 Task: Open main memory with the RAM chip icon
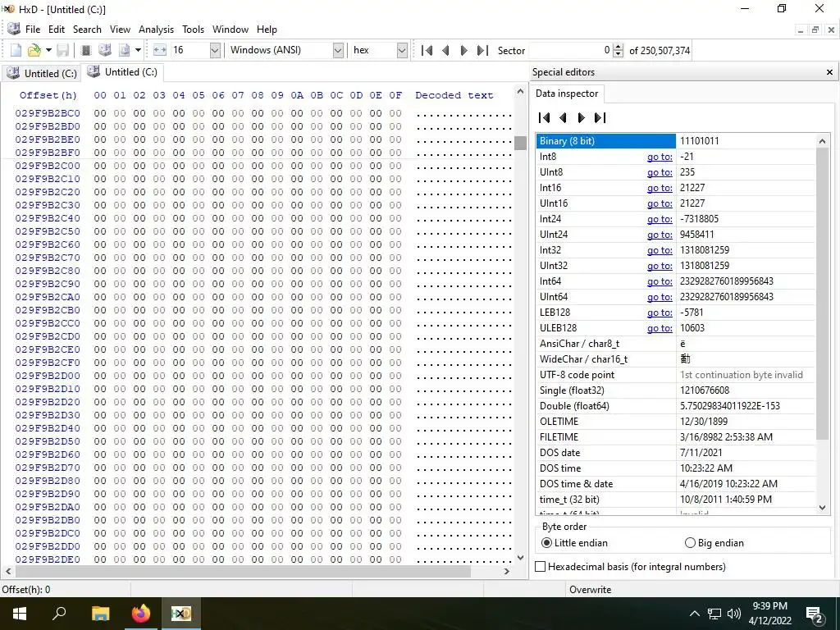pyautogui.click(x=85, y=50)
